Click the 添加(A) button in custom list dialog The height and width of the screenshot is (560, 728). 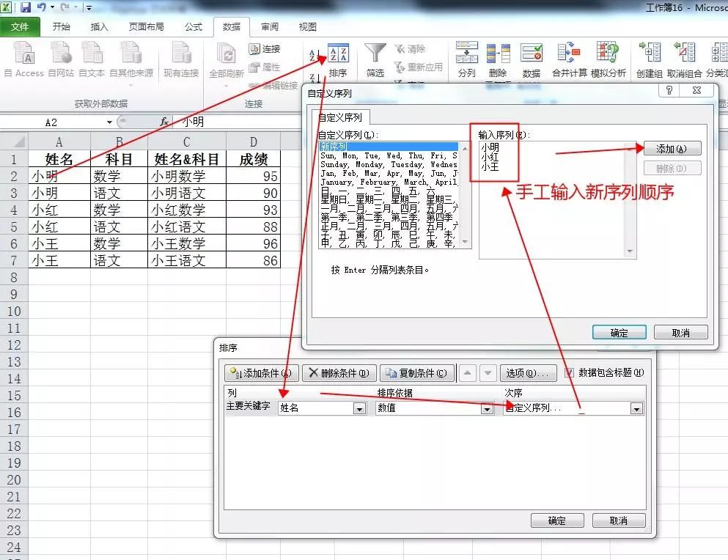(672, 149)
